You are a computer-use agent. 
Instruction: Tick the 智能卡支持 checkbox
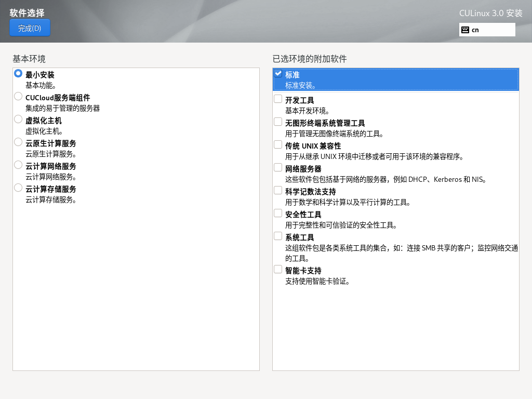click(278, 269)
